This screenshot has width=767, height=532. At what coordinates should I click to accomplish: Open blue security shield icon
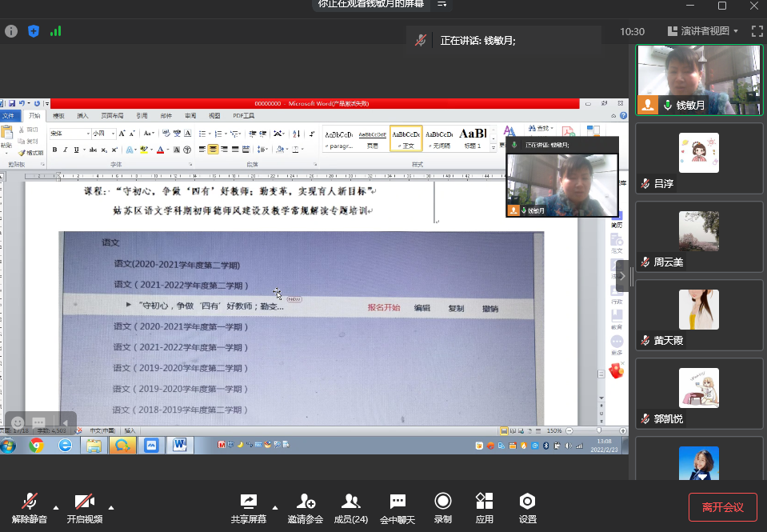point(34,31)
